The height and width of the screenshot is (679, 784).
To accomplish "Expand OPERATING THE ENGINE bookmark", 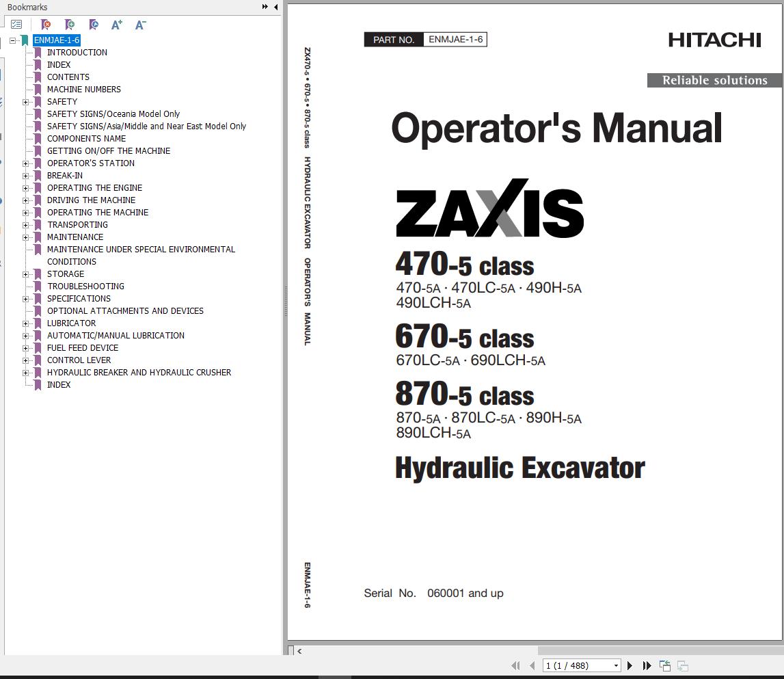I will pos(25,188).
